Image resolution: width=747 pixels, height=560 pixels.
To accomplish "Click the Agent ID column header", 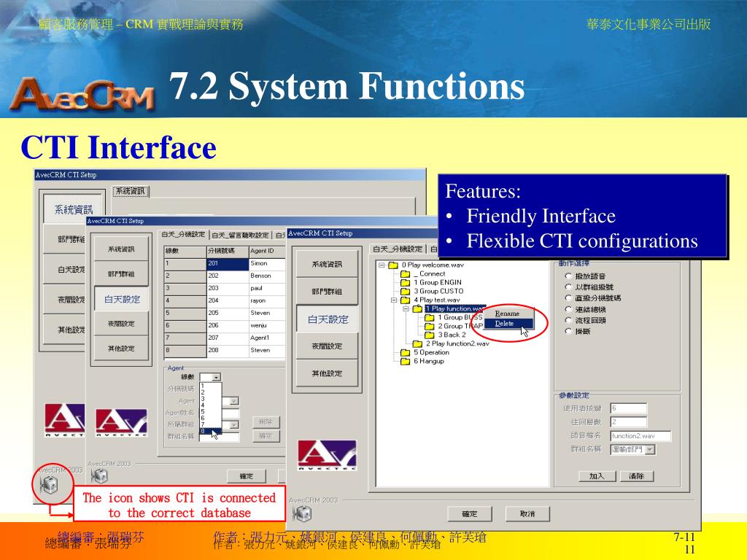I will click(x=267, y=251).
